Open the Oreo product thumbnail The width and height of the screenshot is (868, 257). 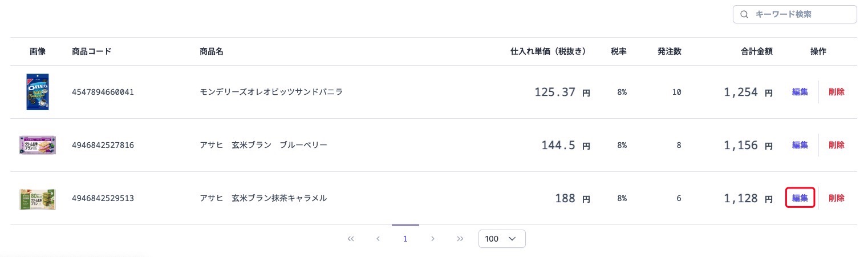coord(38,92)
